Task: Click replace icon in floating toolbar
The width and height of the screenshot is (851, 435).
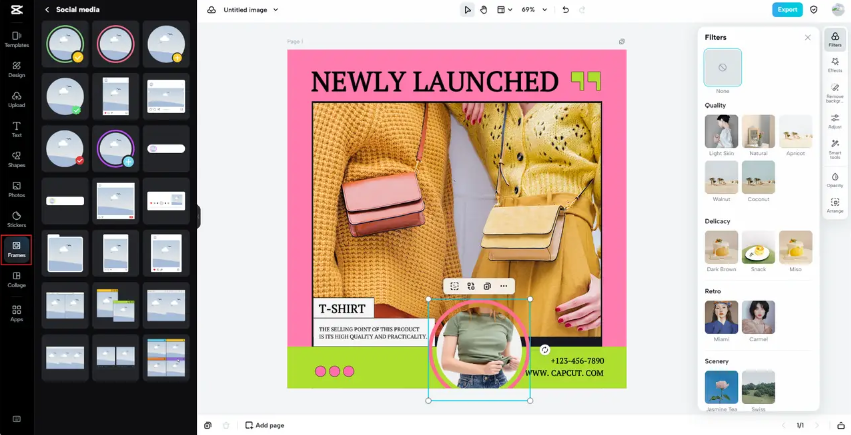Action: 471,286
